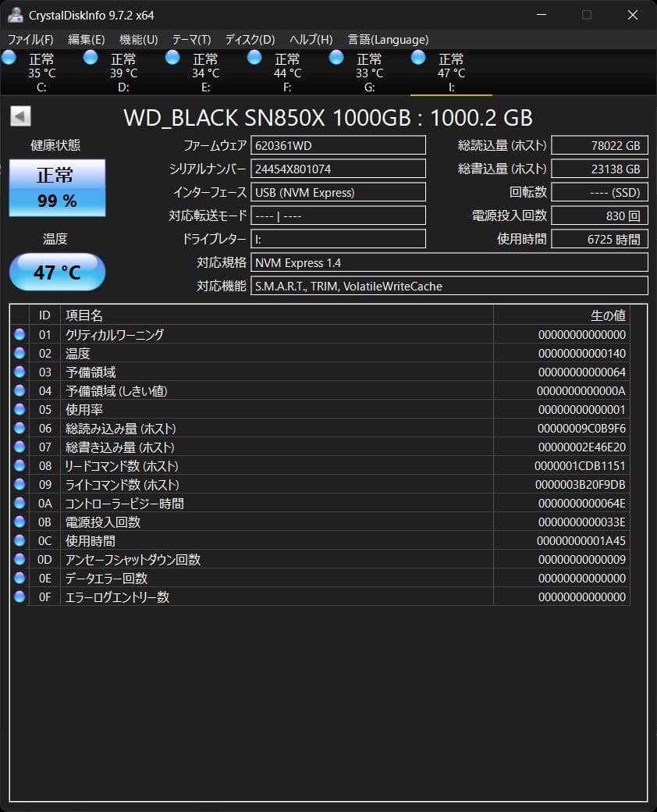Click the back arrow navigation icon
657x812 pixels.
(x=20, y=116)
